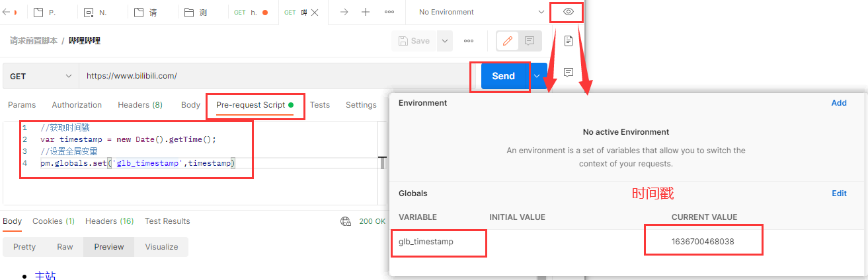Click the right arrow tab scroll icon
The image size is (868, 280).
click(344, 12)
